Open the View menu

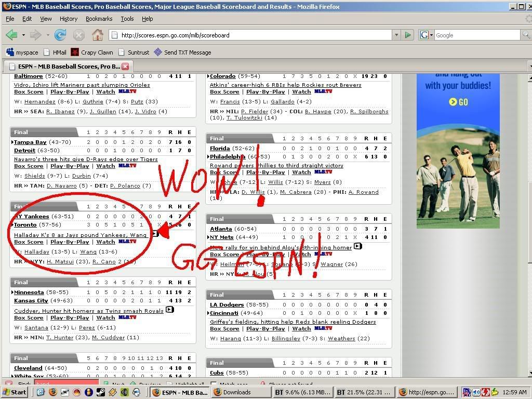[x=46, y=19]
